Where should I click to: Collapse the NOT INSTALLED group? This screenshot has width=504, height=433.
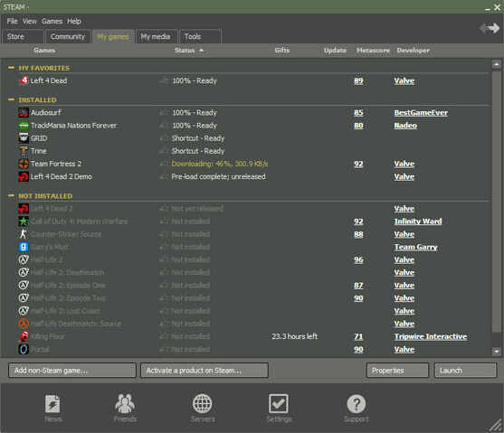point(11,195)
